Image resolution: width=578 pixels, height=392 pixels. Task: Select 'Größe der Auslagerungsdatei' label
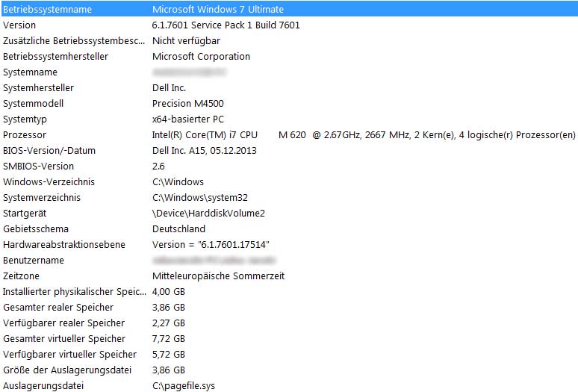(67, 370)
